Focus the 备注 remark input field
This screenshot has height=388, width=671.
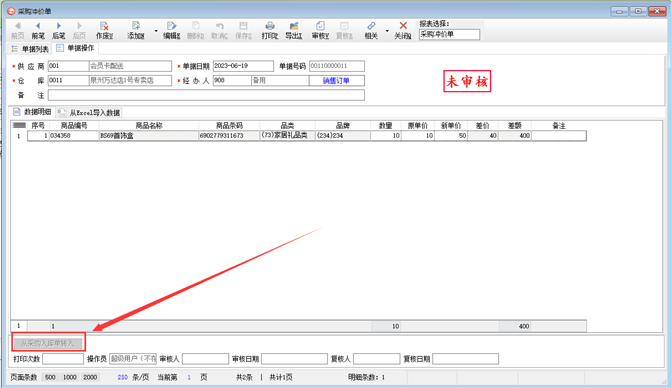coord(206,95)
